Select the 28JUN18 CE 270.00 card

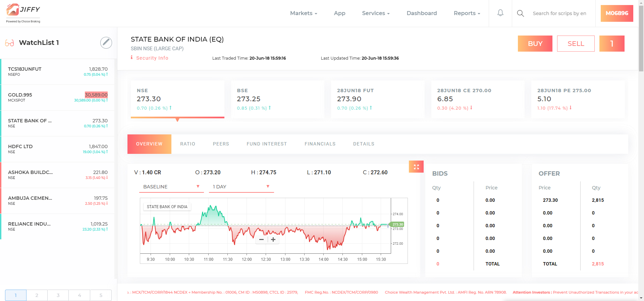pos(478,99)
